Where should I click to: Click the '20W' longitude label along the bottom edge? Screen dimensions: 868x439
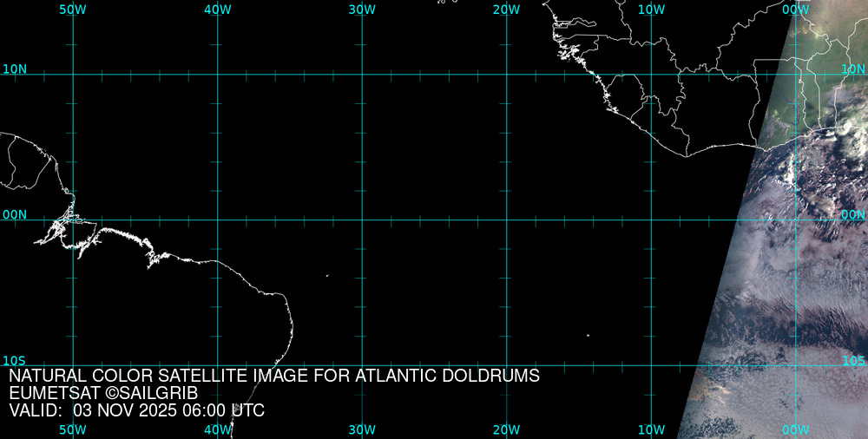coord(506,429)
